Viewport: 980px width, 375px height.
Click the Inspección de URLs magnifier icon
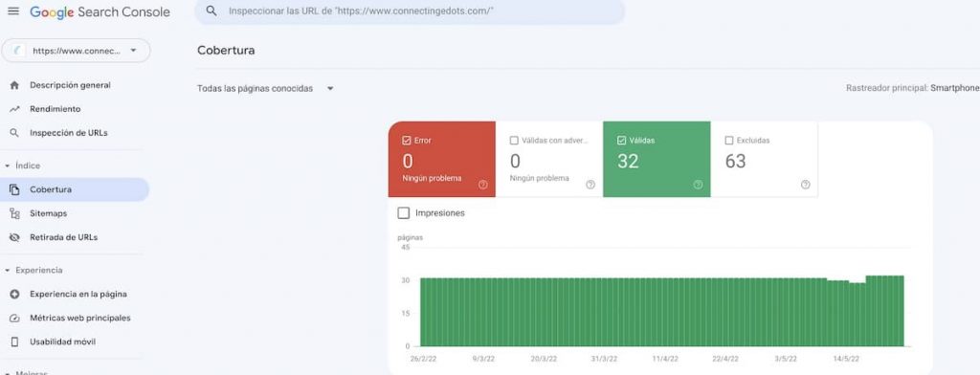(x=14, y=133)
